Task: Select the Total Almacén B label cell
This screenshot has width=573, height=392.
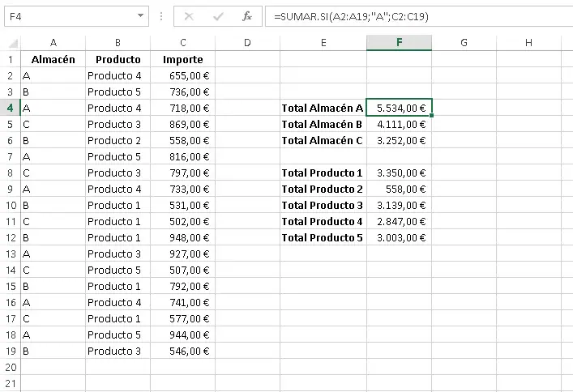Action: pyautogui.click(x=323, y=124)
